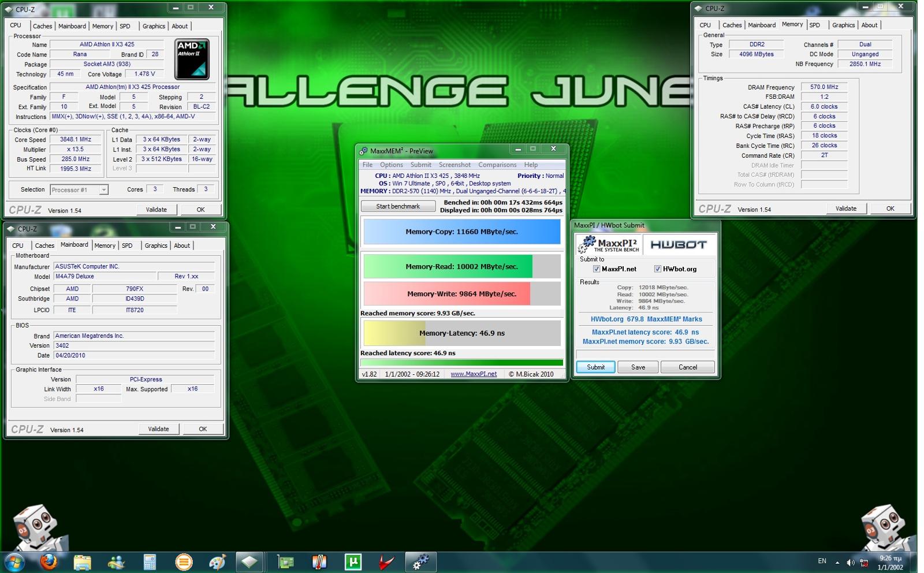This screenshot has height=573, width=924.
Task: Click the Core Speed 3848.1 MHz value
Action: 76,139
